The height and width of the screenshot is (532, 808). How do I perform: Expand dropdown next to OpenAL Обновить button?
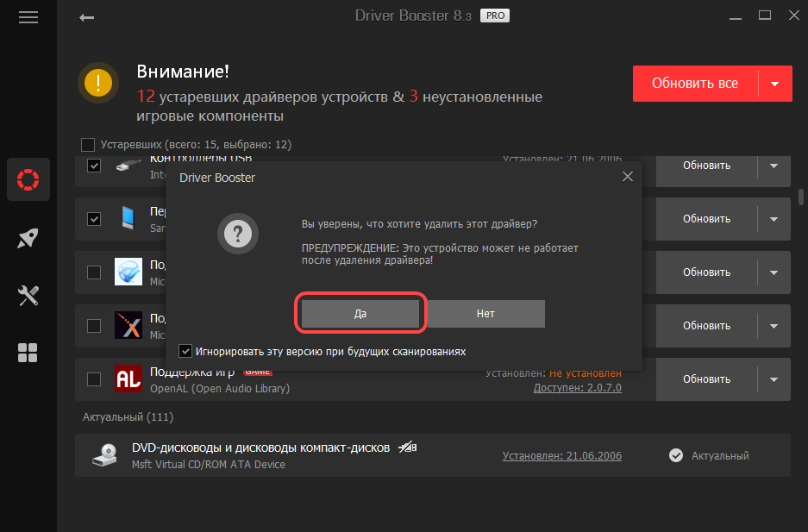point(774,379)
